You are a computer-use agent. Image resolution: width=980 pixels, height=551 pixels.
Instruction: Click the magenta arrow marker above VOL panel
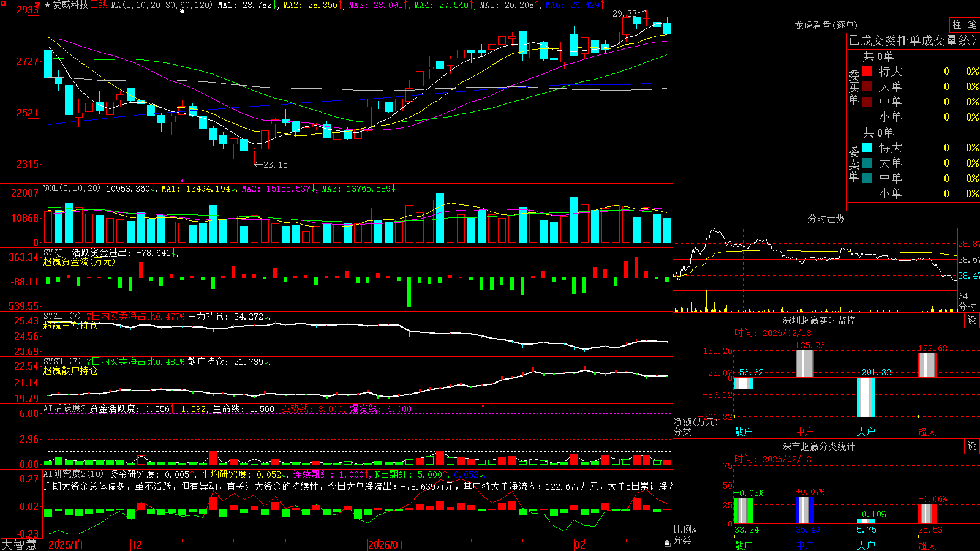181,181
